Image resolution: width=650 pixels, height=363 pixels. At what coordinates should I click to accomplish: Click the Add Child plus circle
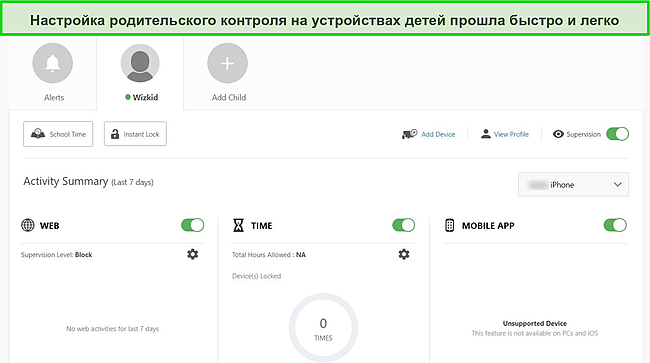pyautogui.click(x=228, y=63)
